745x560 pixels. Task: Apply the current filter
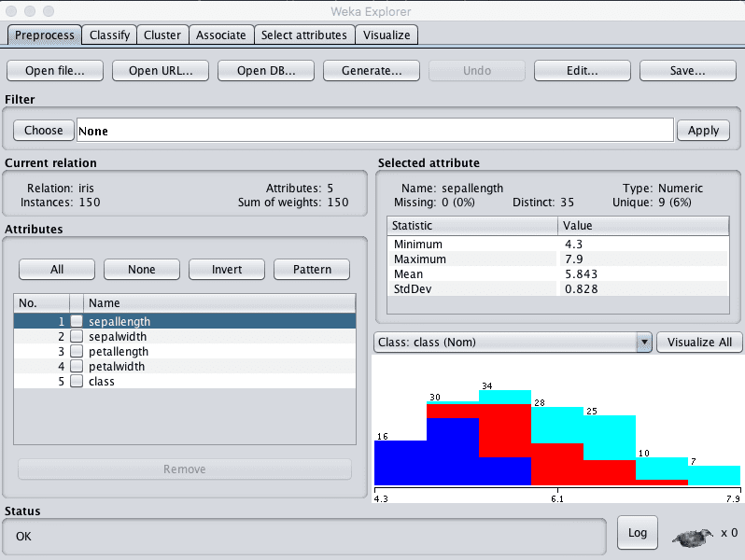point(703,130)
